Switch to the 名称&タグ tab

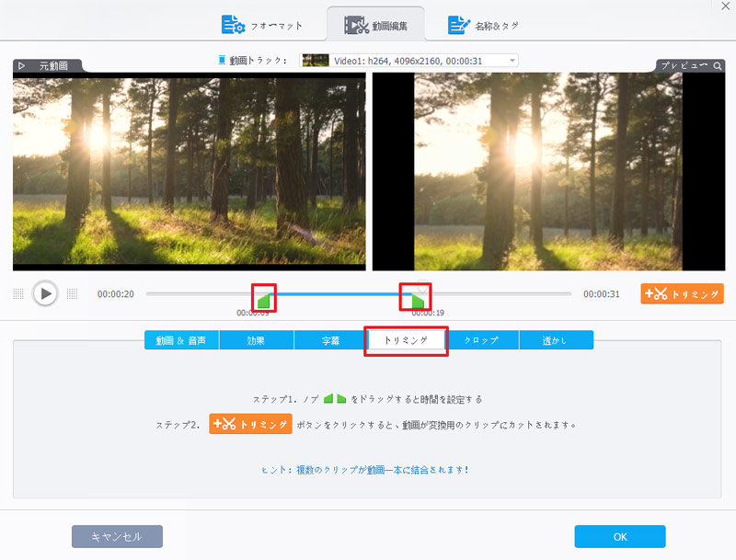pos(483,25)
